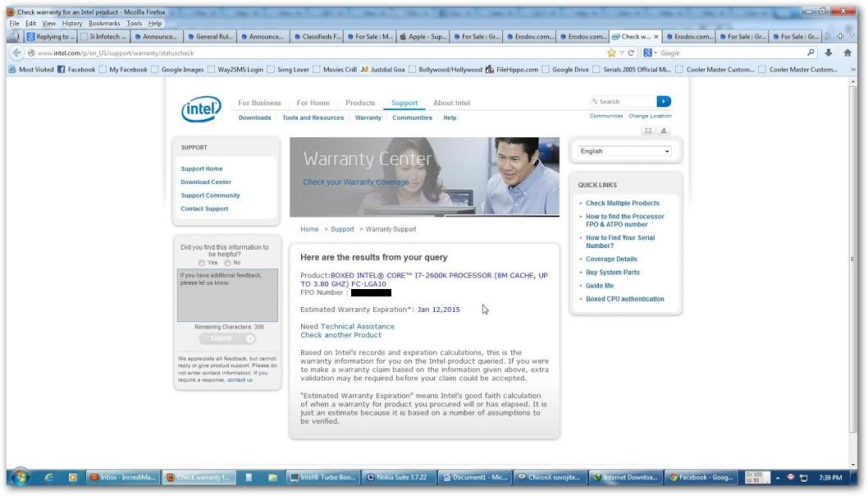Click the Most Visited bookmarks button

click(31, 69)
